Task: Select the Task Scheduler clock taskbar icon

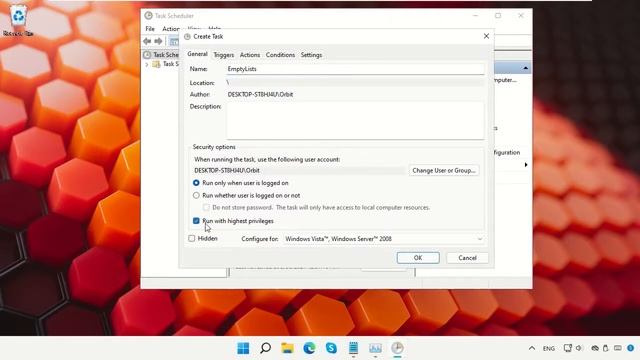Action: pyautogui.click(x=397, y=348)
